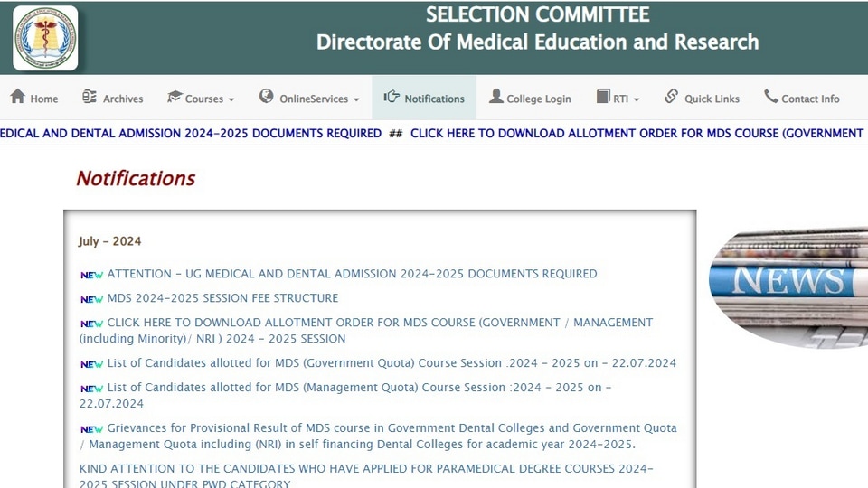Image resolution: width=868 pixels, height=488 pixels.
Task: Open the Archives menu item
Action: [x=112, y=98]
